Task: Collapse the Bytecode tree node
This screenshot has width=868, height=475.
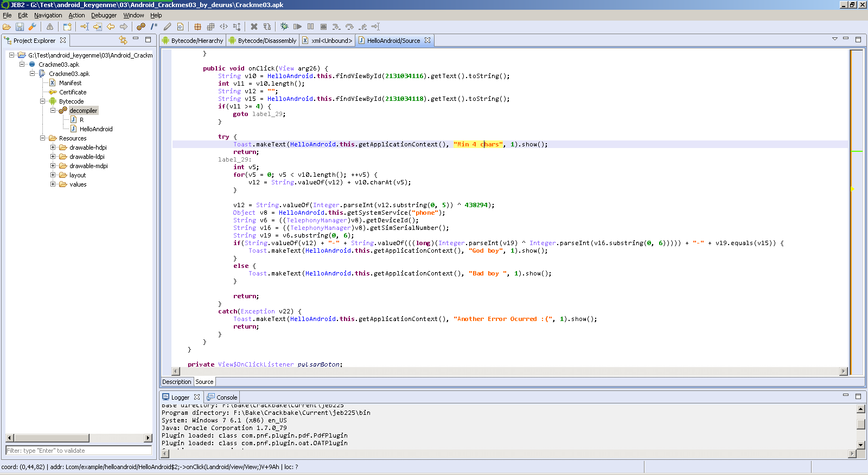Action: (43, 101)
